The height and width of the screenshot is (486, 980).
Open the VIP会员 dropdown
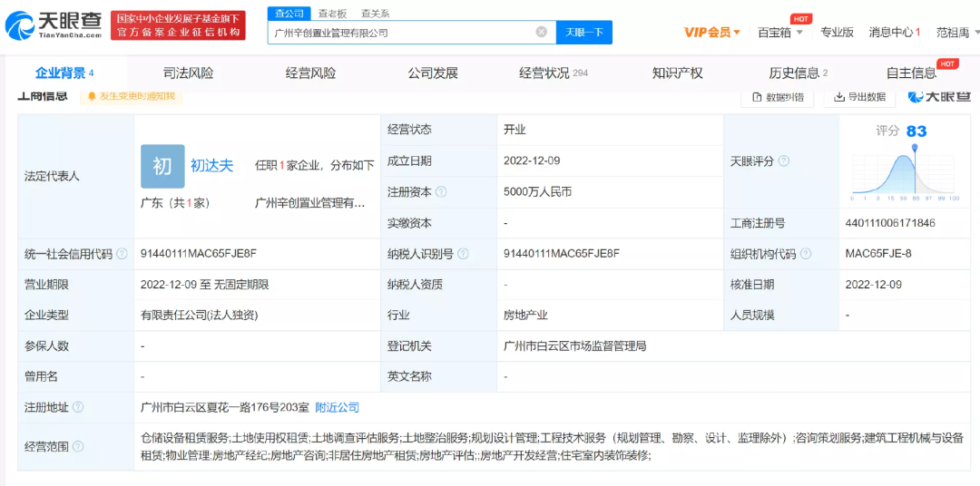712,33
